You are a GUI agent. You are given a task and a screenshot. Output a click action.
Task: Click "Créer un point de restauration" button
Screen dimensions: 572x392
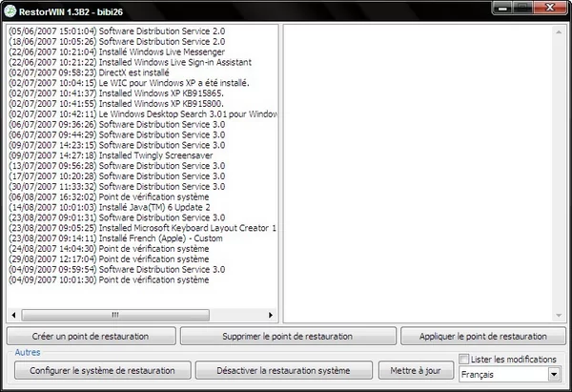click(x=91, y=336)
